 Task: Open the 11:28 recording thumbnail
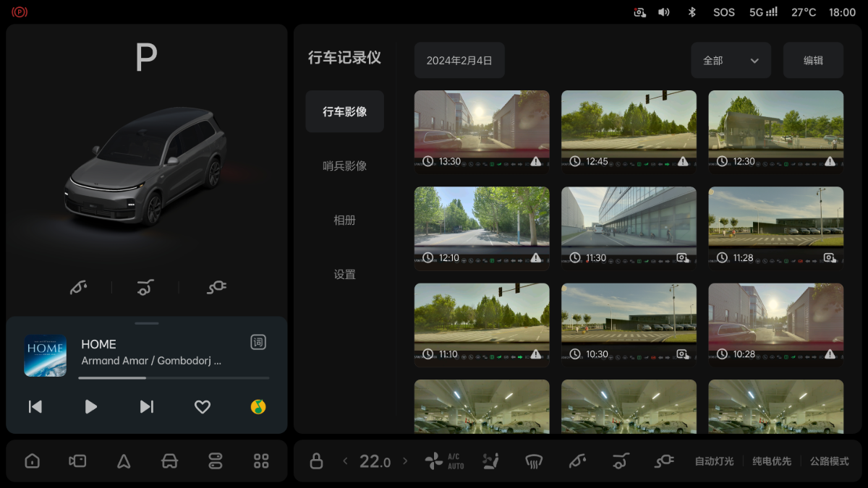click(x=775, y=228)
